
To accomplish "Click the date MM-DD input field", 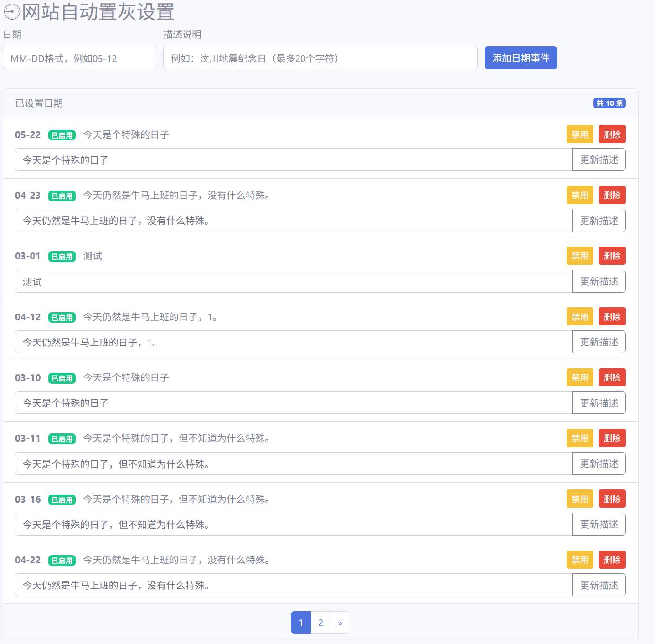I will tap(79, 58).
